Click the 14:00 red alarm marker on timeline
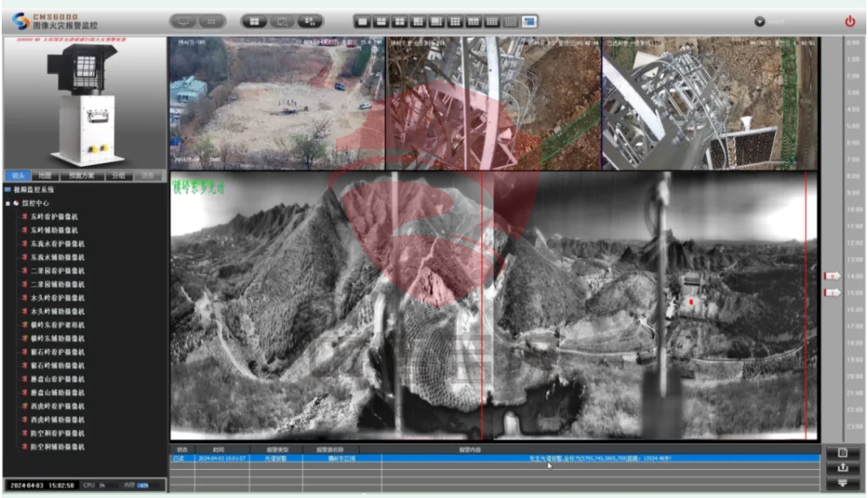 click(x=832, y=276)
